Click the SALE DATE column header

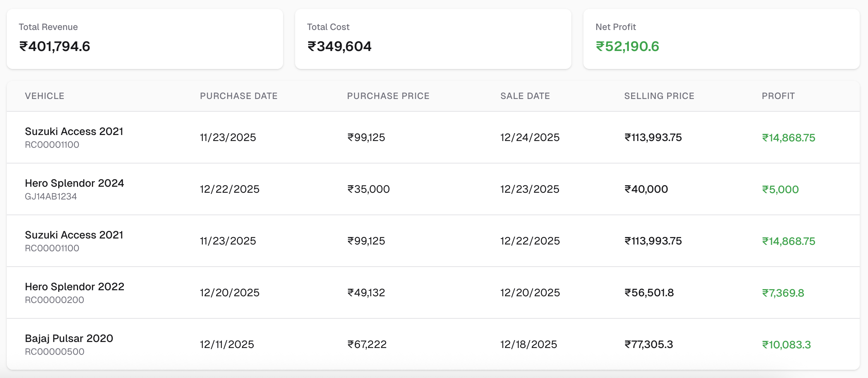525,96
